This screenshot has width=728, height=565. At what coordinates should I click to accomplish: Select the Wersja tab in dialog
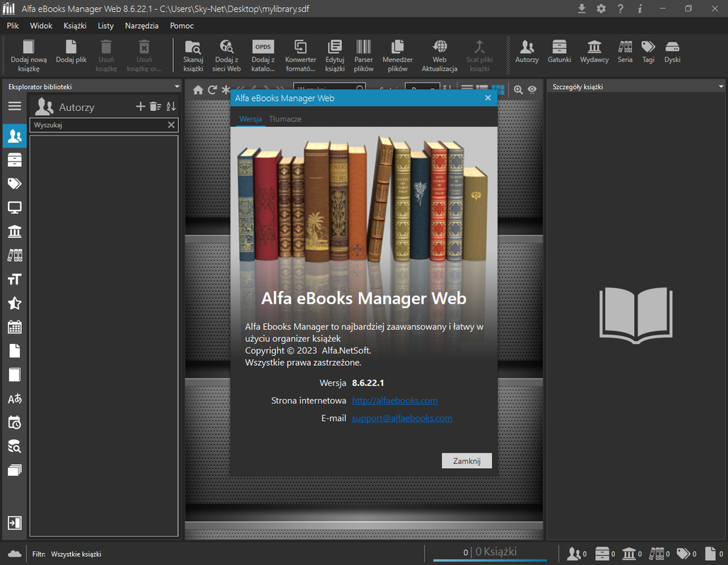coord(250,119)
